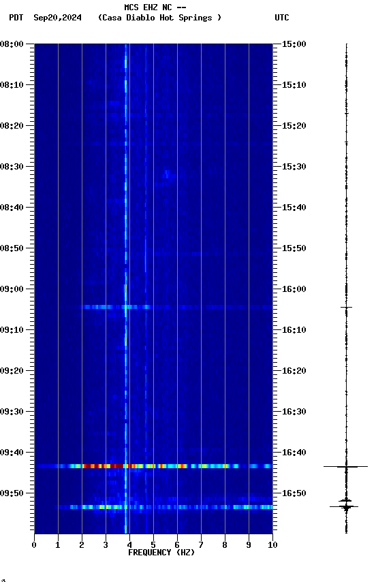
Task: Click the 1 Hz frequency tick label
Action: coord(58,545)
